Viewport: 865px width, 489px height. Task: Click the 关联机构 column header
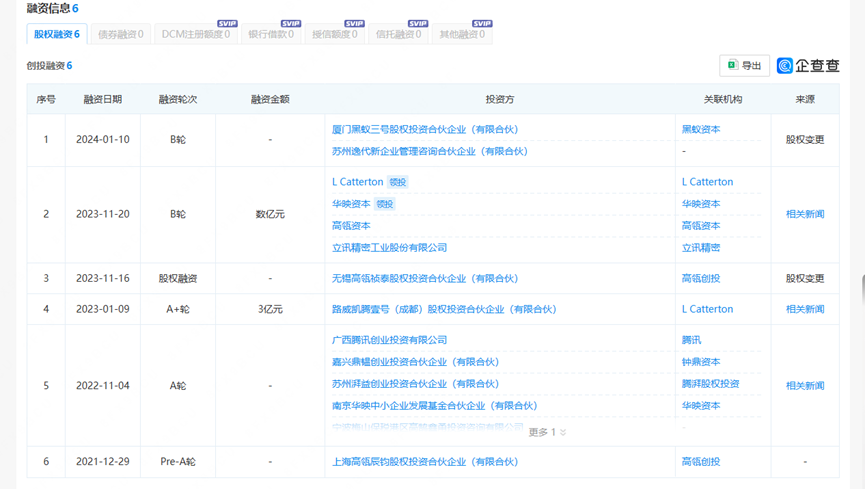[723, 99]
